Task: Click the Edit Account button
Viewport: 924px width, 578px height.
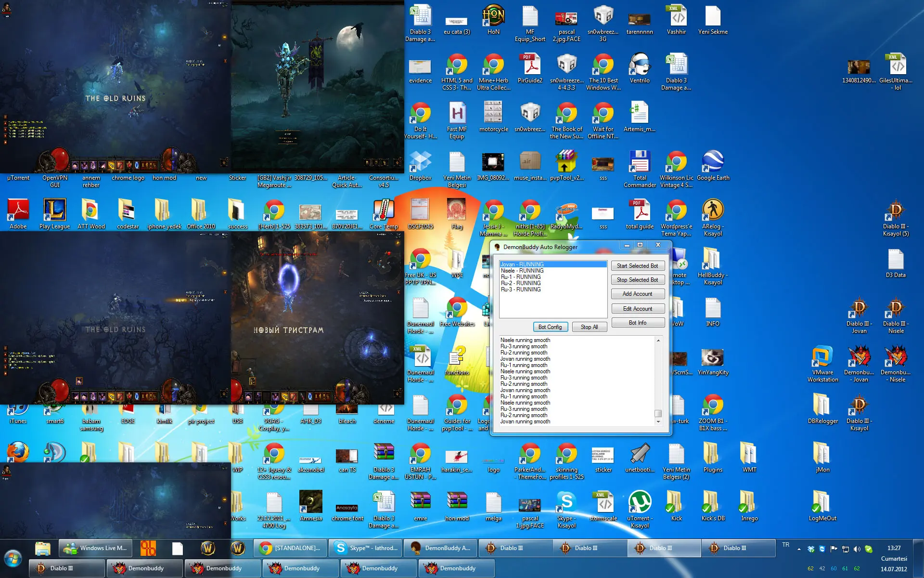Action: click(638, 309)
